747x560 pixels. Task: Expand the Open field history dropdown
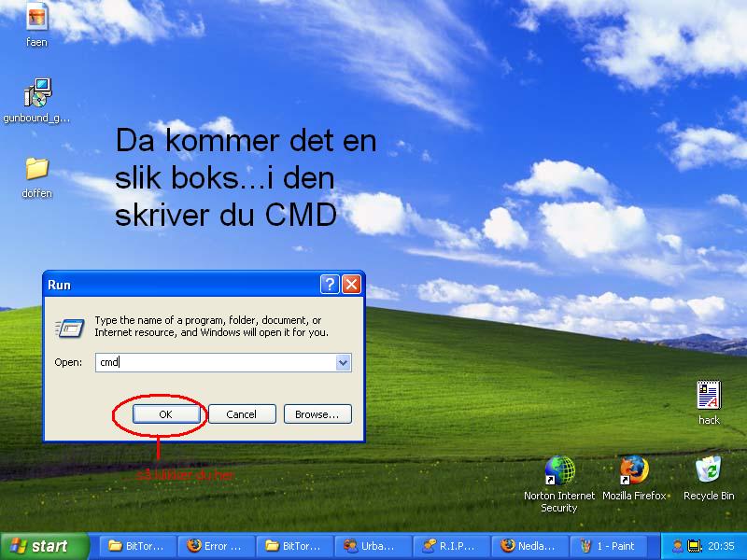(x=343, y=363)
